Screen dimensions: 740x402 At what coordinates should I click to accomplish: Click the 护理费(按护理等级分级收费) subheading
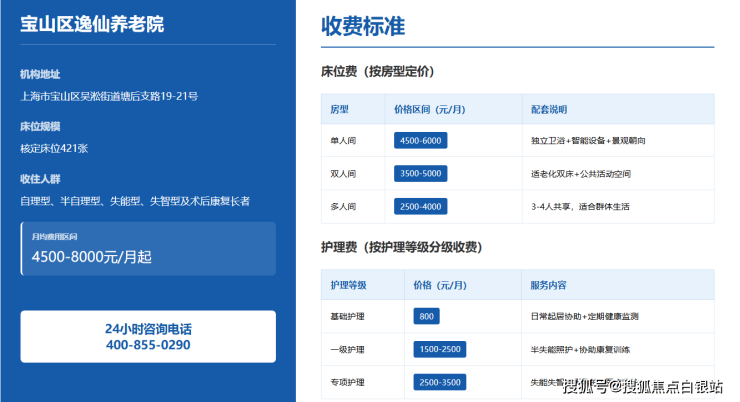pyautogui.click(x=401, y=247)
